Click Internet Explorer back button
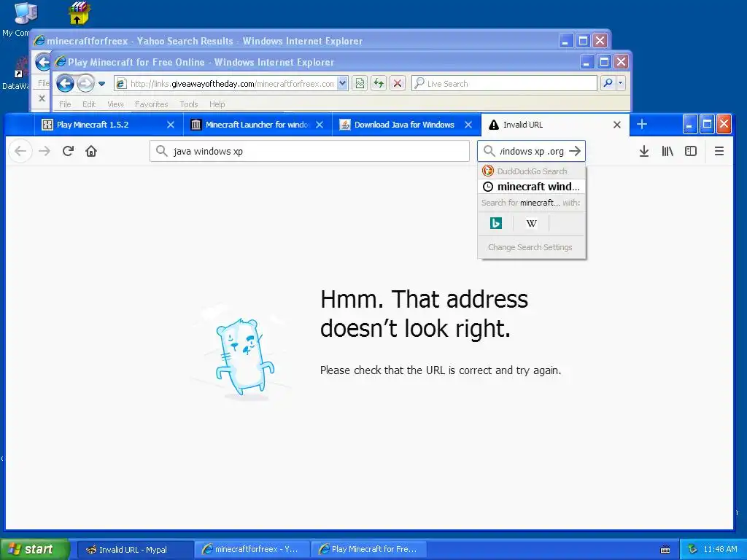 65,84
